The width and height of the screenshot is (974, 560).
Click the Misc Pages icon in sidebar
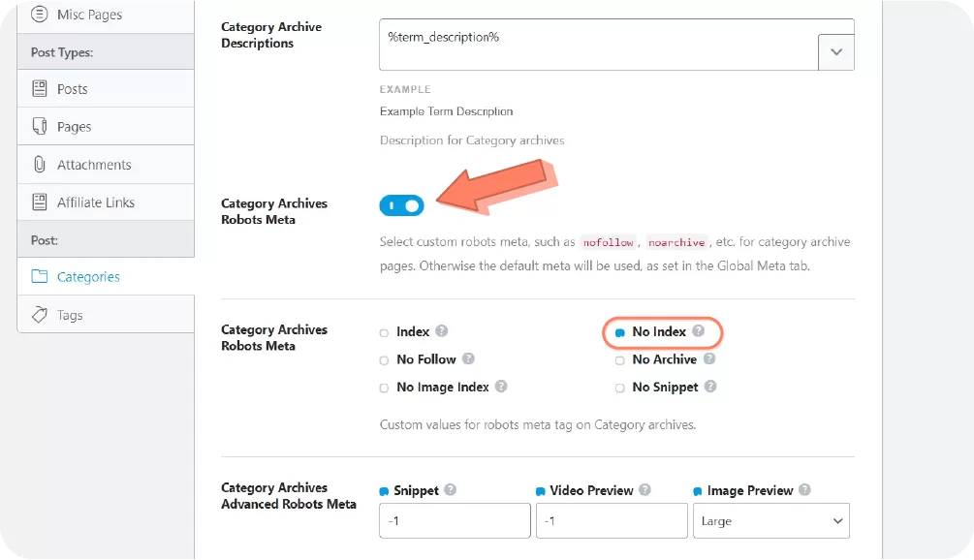[41, 15]
